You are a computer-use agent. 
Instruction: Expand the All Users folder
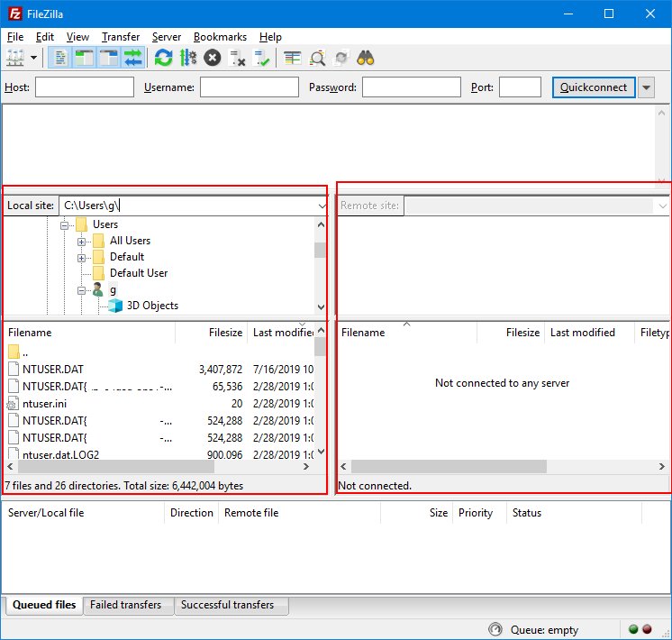click(x=81, y=242)
